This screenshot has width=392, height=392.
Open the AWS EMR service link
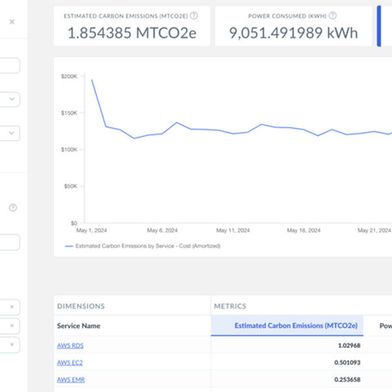click(71, 380)
